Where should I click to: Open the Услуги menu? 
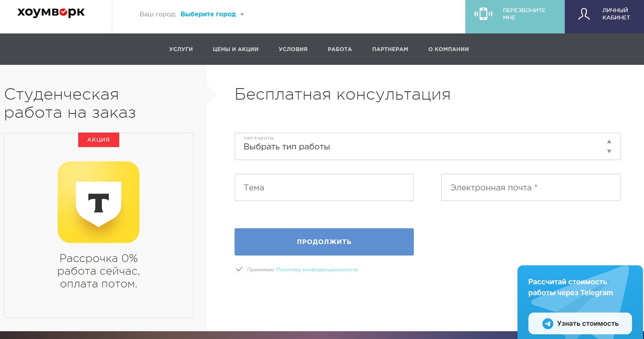pos(181,49)
